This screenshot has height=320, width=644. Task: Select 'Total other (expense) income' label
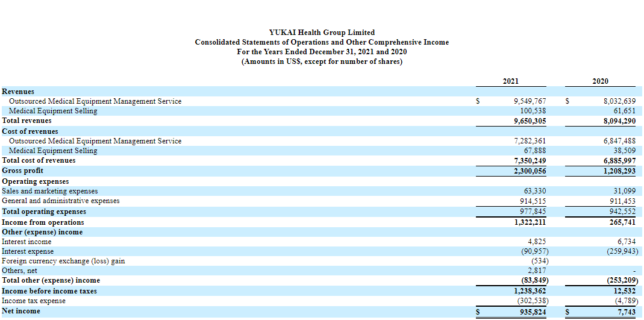pyautogui.click(x=51, y=281)
